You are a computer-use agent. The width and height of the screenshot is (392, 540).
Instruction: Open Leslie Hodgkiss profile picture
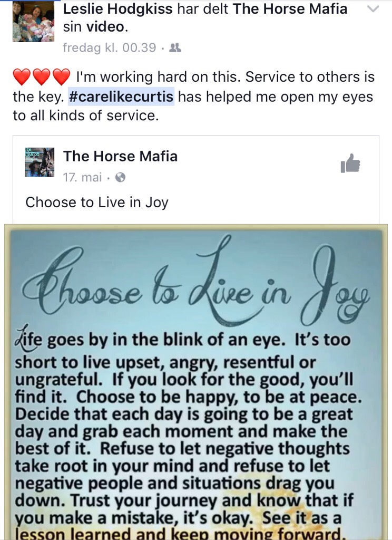[33, 21]
